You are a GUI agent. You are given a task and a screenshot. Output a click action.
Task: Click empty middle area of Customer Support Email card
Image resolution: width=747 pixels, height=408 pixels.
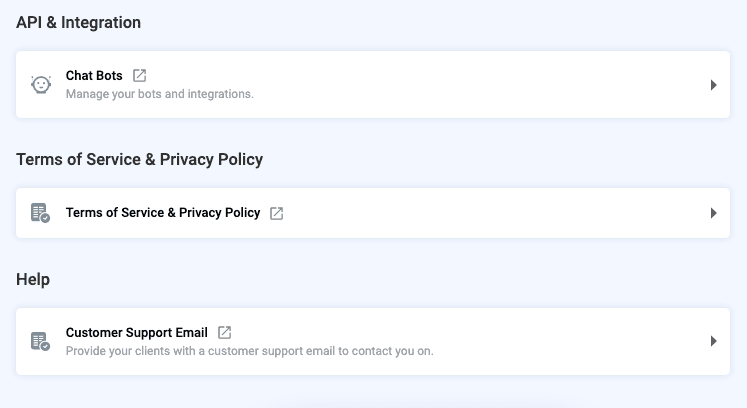pyautogui.click(x=560, y=341)
